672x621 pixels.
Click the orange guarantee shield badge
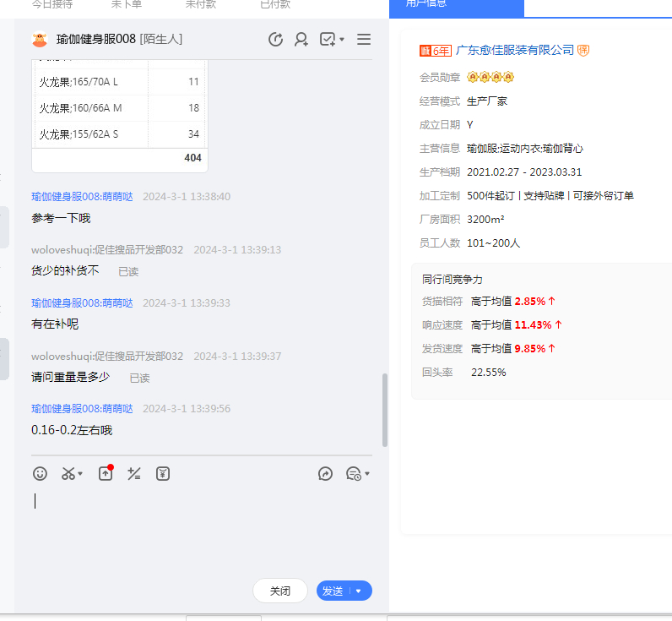pyautogui.click(x=583, y=51)
